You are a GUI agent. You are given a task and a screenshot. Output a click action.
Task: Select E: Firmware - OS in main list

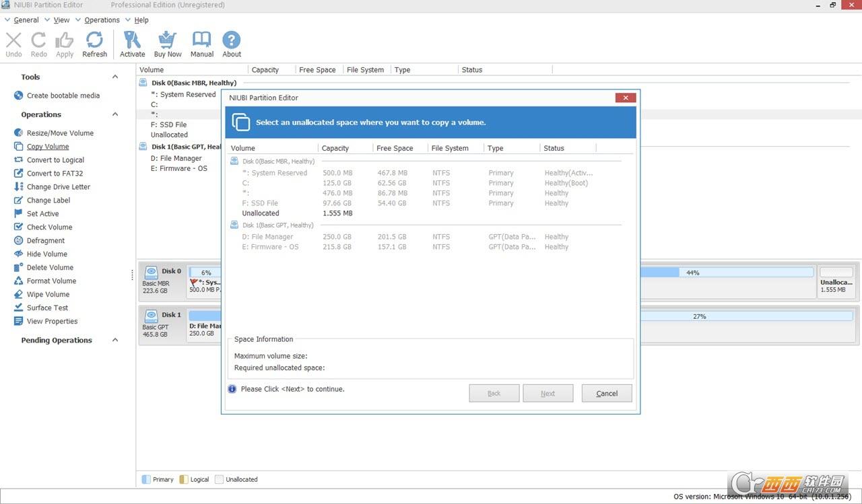tap(179, 168)
